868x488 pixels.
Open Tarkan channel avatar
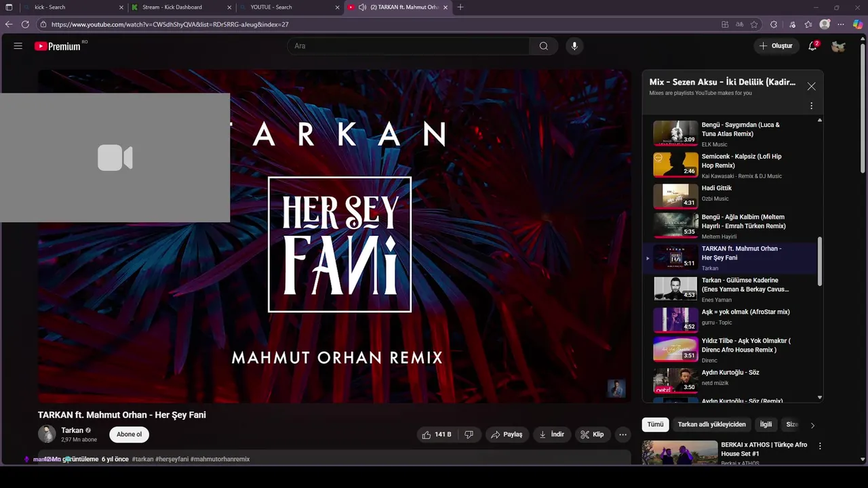47,434
